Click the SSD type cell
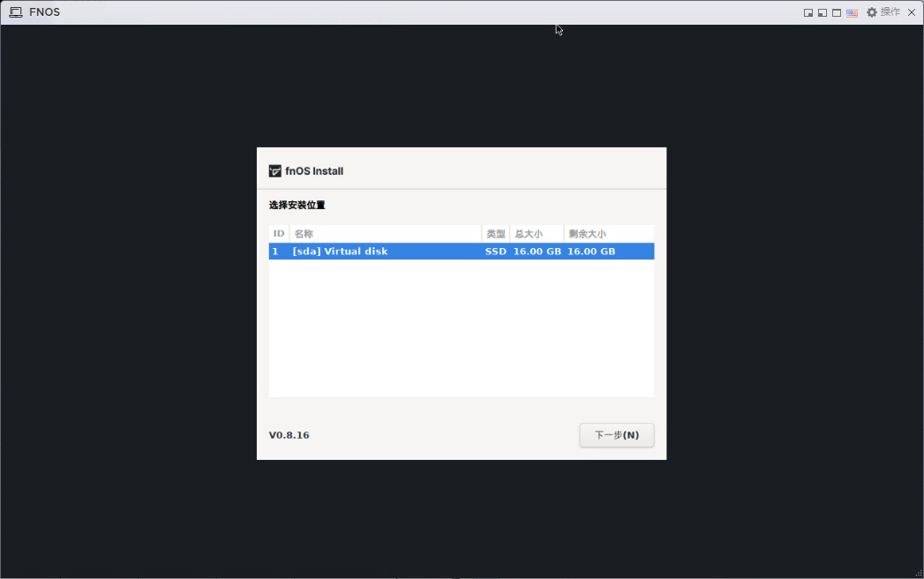 click(496, 252)
